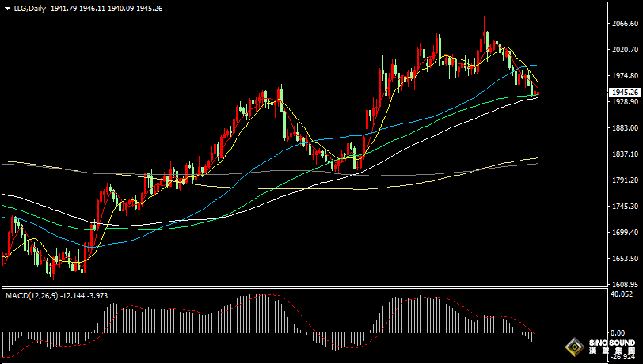Image resolution: width=643 pixels, height=364 pixels.
Task: Select the LLG,Daily chart title
Action: (x=30, y=8)
